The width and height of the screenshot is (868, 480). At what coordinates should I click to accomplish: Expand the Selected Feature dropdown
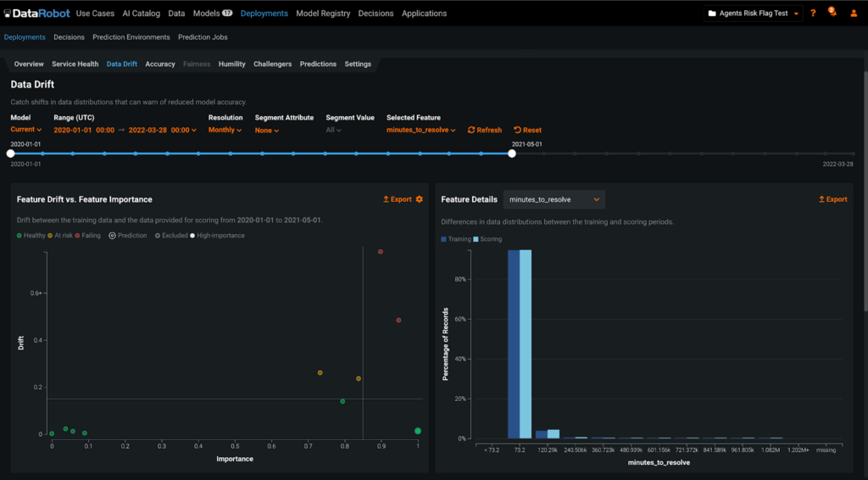click(x=421, y=131)
